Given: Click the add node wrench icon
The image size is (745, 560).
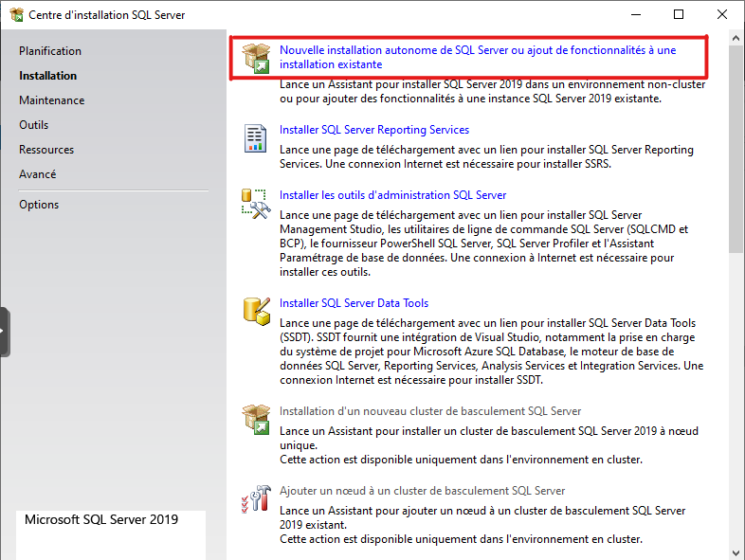Looking at the screenshot, I should [x=256, y=499].
